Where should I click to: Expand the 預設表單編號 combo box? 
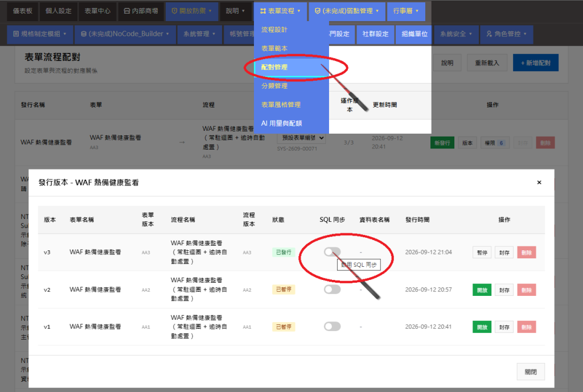coord(301,138)
